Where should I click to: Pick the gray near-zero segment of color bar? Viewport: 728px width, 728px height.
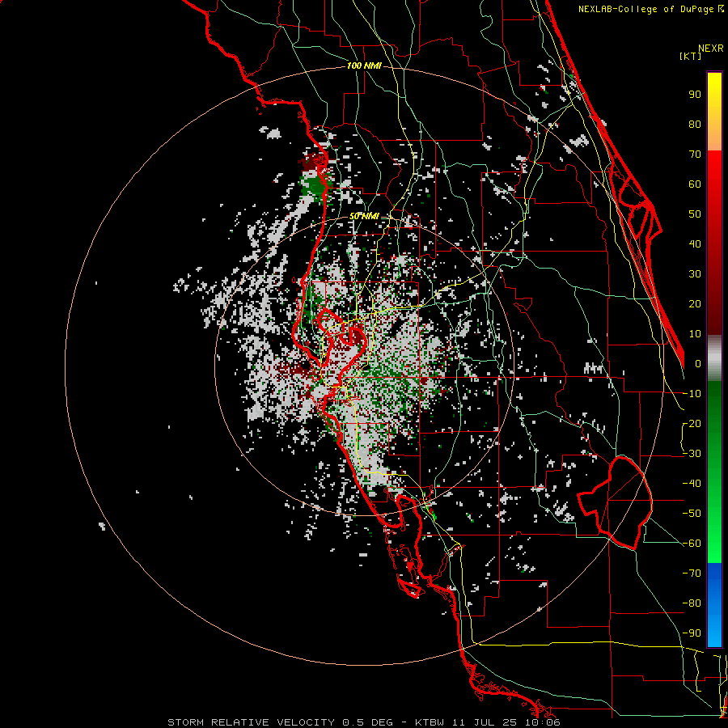coord(714,358)
